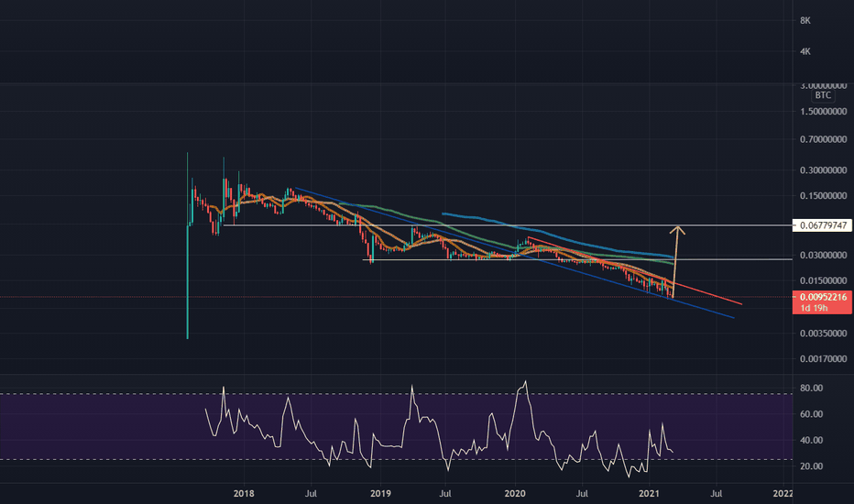Click the RSI peak near early 2020
The image size is (854, 504).
click(525, 382)
